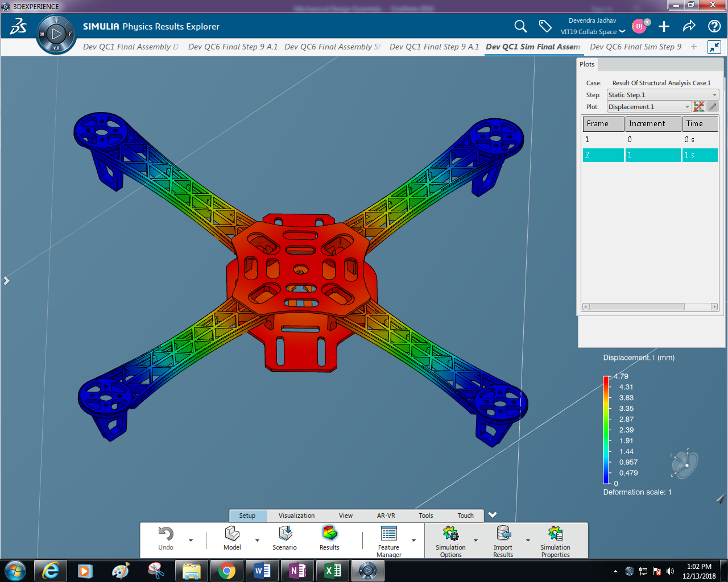
Task: Open the VIT19 Collab Space dropdown
Action: 593,32
